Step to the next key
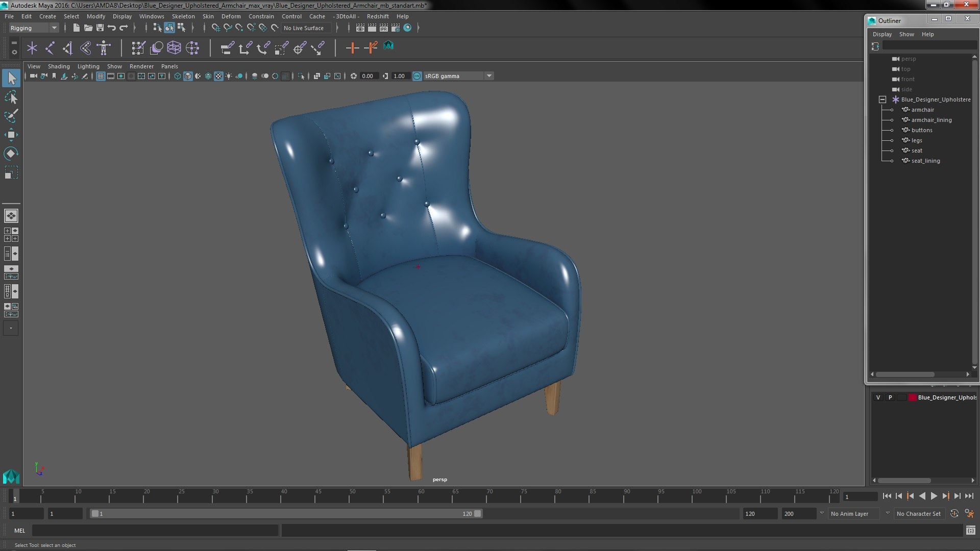980x551 pixels. [946, 496]
